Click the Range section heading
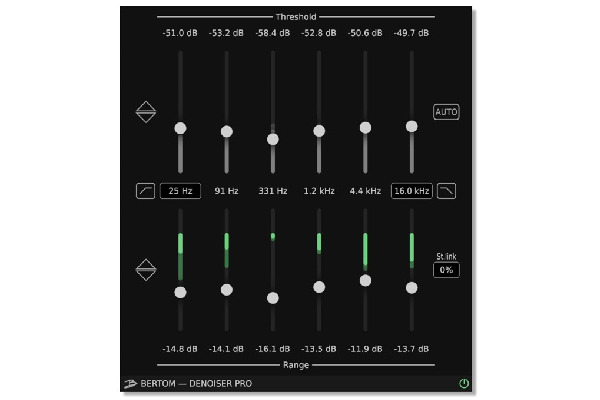The width and height of the screenshot is (600, 400). [296, 365]
